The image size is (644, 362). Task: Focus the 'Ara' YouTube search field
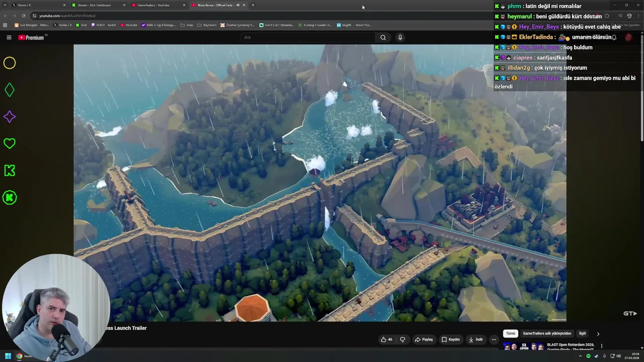click(x=307, y=37)
